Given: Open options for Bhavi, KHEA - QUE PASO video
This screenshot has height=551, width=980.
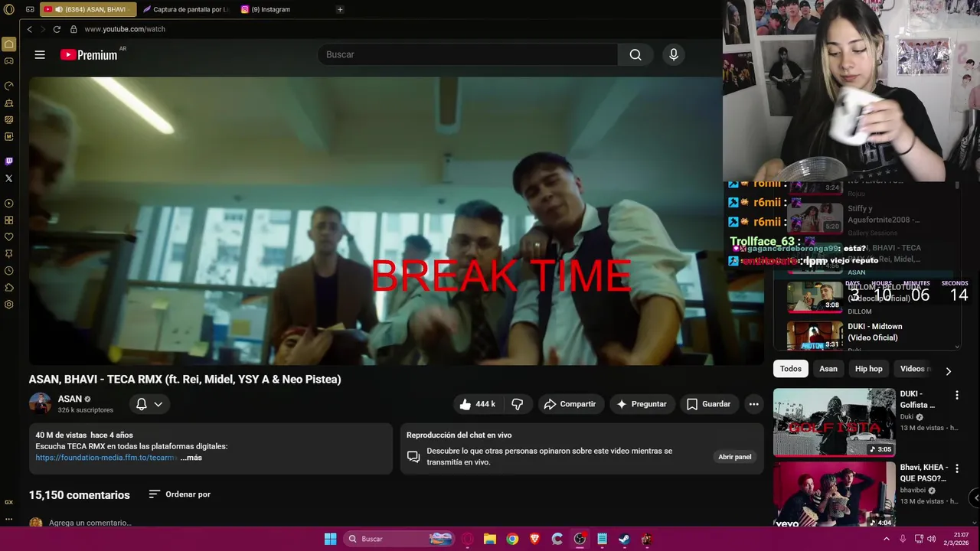Looking at the screenshot, I should pyautogui.click(x=956, y=468).
